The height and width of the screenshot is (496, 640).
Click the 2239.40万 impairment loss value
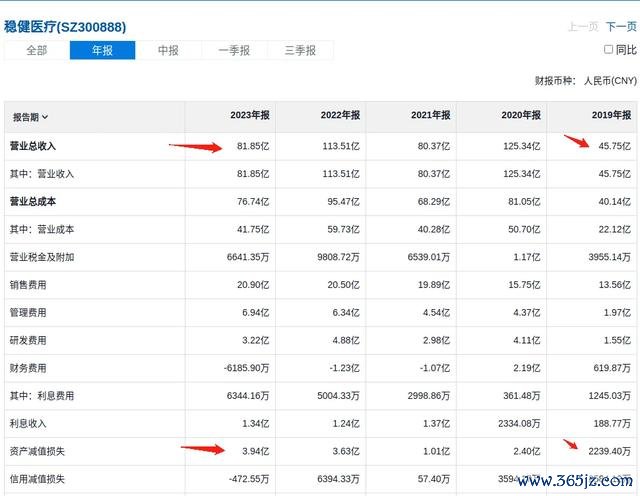point(610,452)
